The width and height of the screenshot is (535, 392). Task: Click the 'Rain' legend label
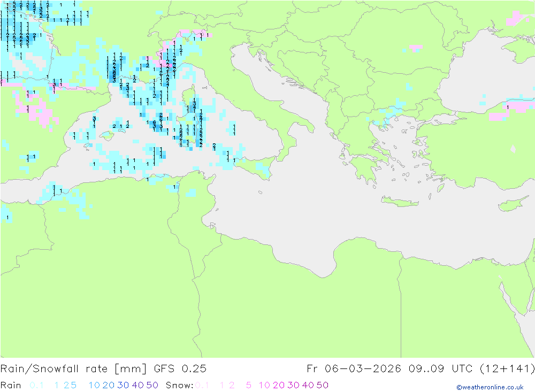coord(11,385)
